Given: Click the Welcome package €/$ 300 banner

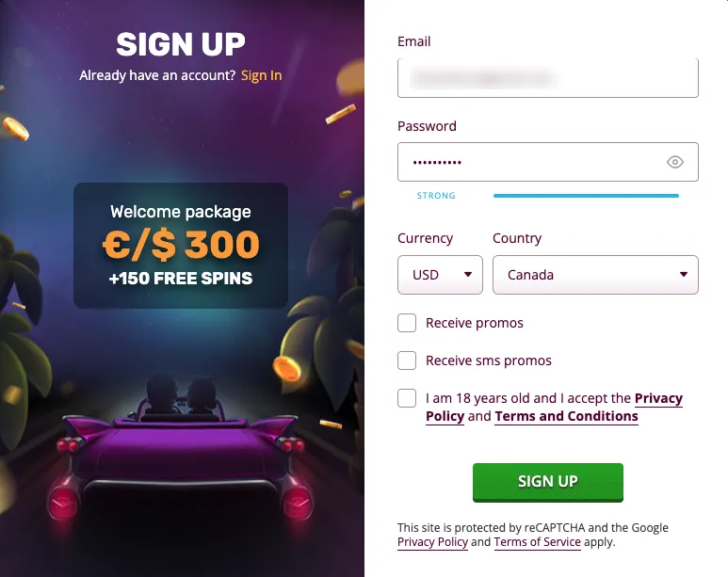Looking at the screenshot, I should 181,245.
